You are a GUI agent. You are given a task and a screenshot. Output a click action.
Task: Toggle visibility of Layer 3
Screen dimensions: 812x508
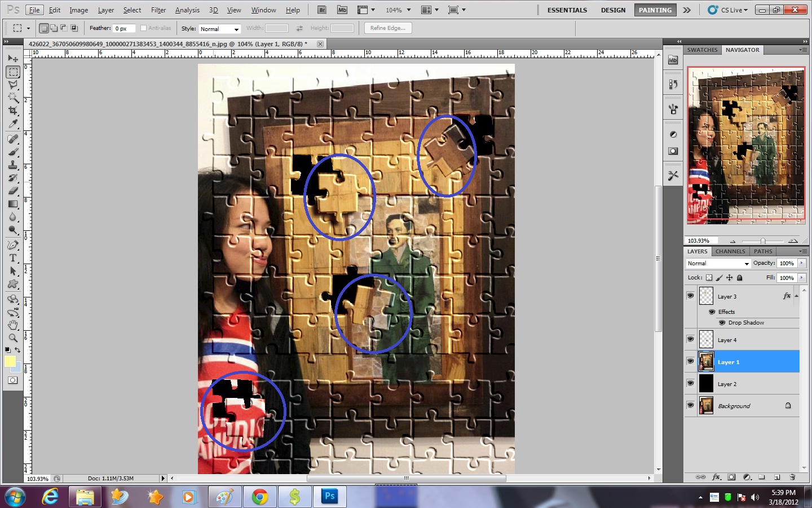click(x=690, y=296)
